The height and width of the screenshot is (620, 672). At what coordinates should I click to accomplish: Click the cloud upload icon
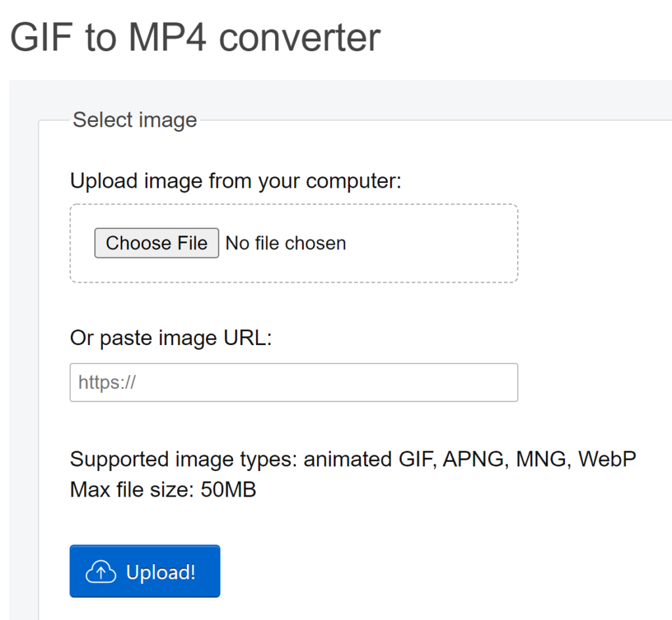point(100,571)
